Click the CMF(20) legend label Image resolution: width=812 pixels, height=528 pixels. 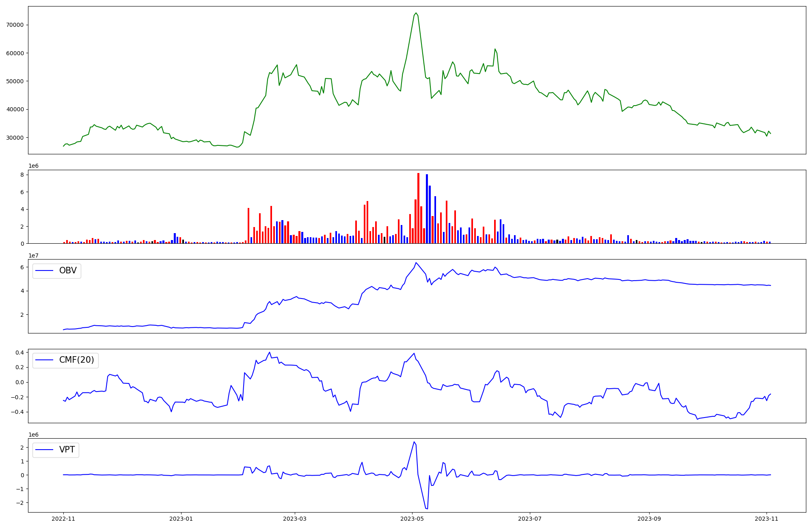point(76,360)
